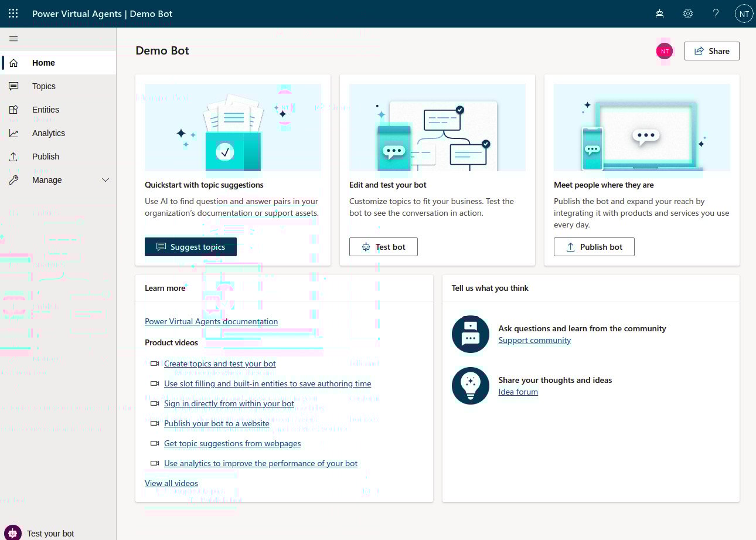Screen dimensions: 756x540
Task: Click View all videos link
Action: point(171,483)
